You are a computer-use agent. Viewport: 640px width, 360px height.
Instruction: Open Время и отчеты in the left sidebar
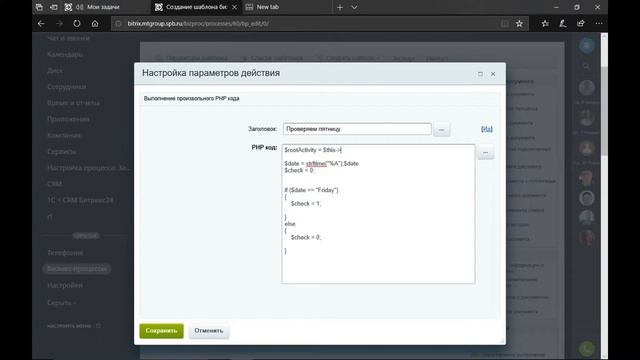[x=73, y=103]
